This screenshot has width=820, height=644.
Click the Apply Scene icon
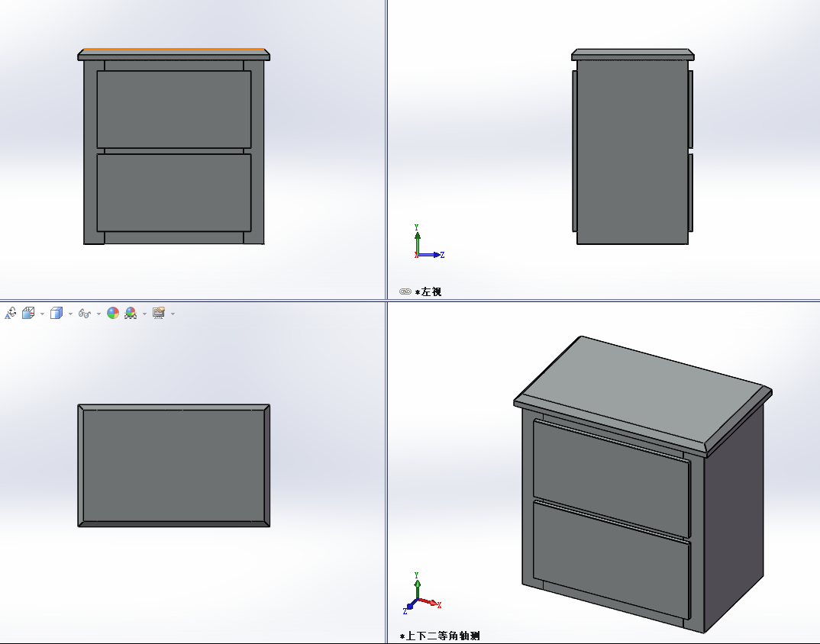pos(131,313)
